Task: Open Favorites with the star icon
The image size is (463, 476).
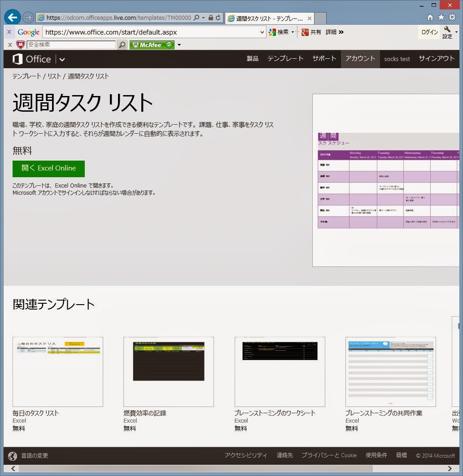Action: coord(441,17)
